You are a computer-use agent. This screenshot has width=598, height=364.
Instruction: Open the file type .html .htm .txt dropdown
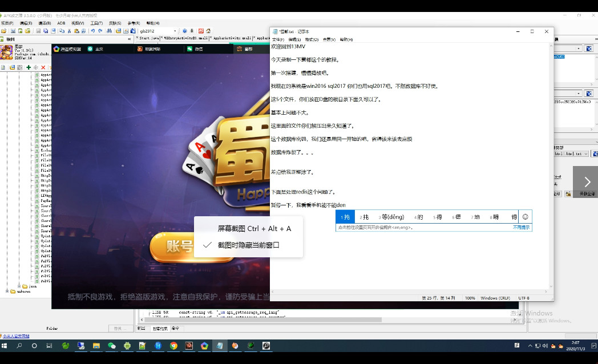(586, 153)
